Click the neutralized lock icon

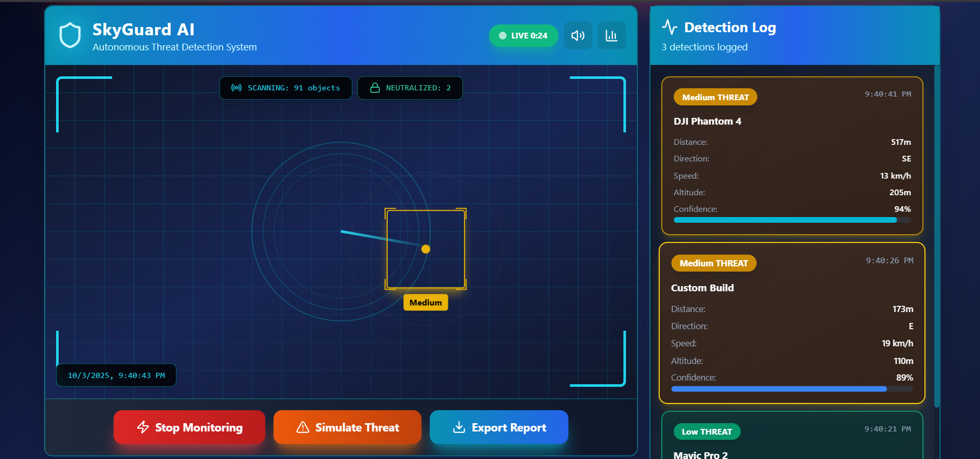click(375, 88)
